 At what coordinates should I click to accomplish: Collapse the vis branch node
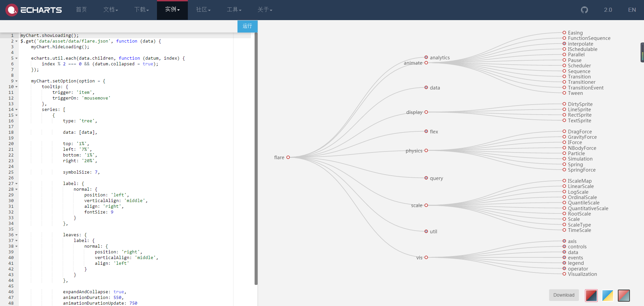tap(426, 257)
